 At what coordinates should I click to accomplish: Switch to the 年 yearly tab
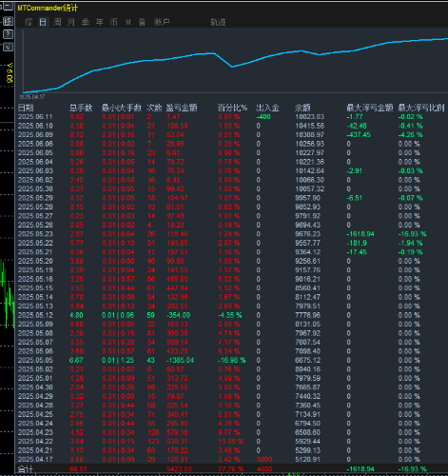pos(100,22)
